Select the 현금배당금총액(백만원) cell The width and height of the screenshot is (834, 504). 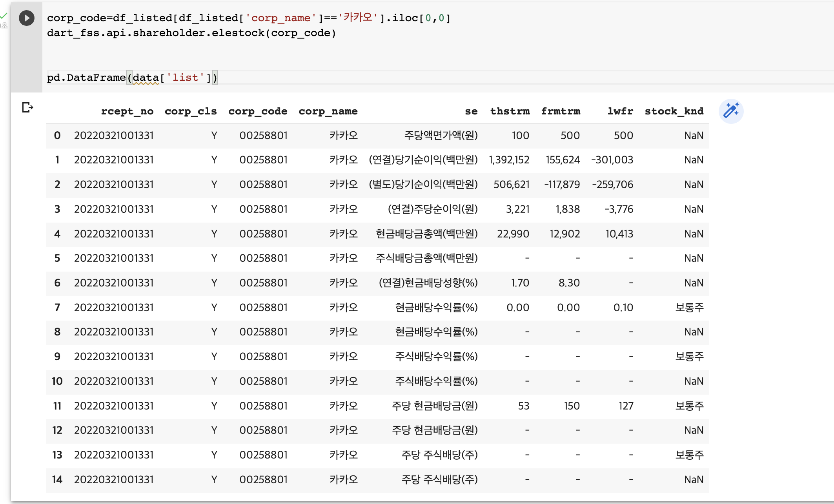427,234
